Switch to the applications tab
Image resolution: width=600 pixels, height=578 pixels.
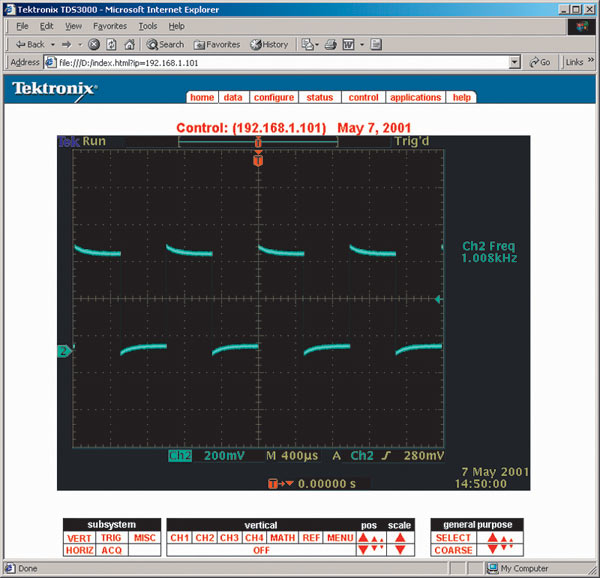[x=416, y=98]
